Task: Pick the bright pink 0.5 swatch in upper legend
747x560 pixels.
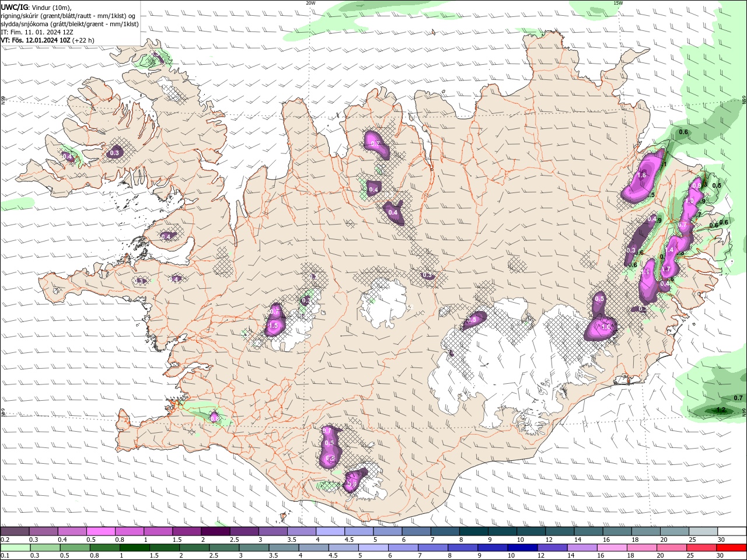Action: pos(100,531)
